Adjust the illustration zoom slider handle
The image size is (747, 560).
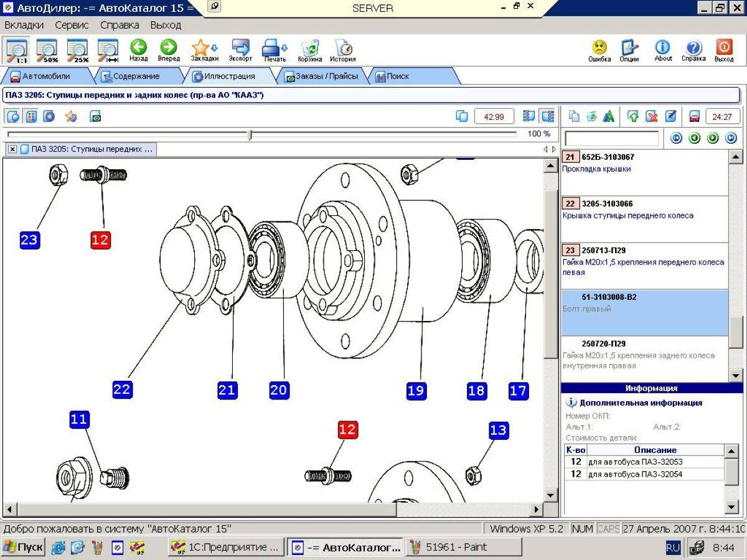coord(250,134)
